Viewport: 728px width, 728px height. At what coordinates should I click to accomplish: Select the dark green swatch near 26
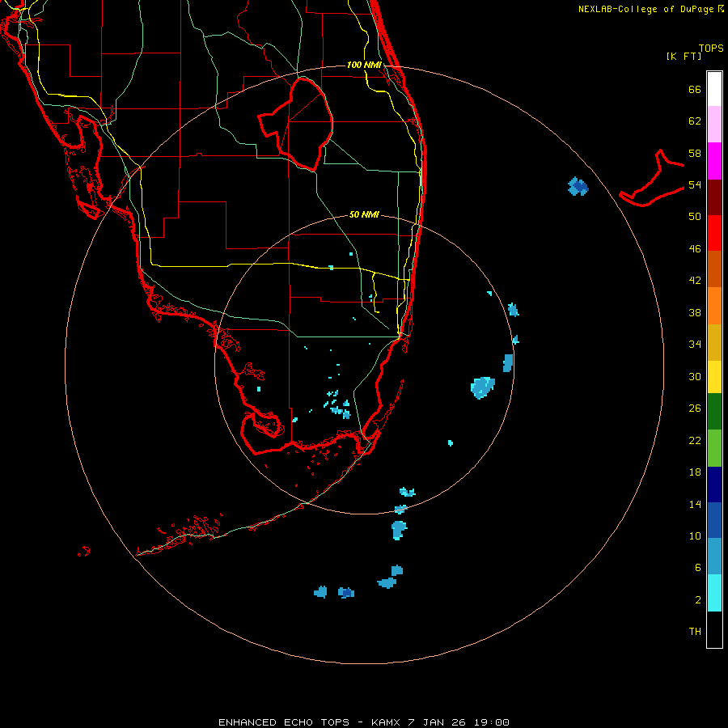714,412
